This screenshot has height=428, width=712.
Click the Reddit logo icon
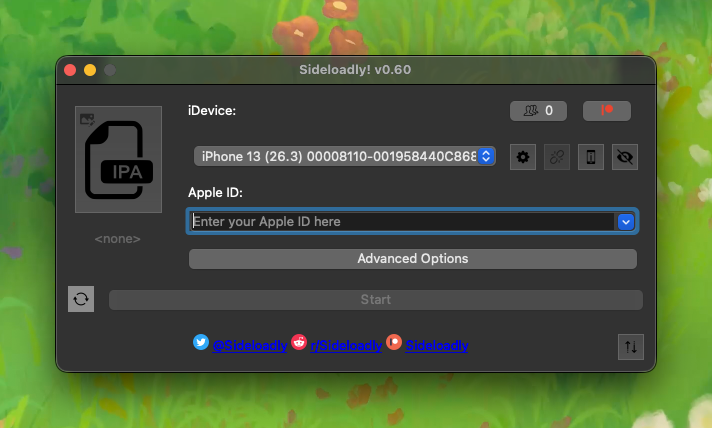pos(299,342)
